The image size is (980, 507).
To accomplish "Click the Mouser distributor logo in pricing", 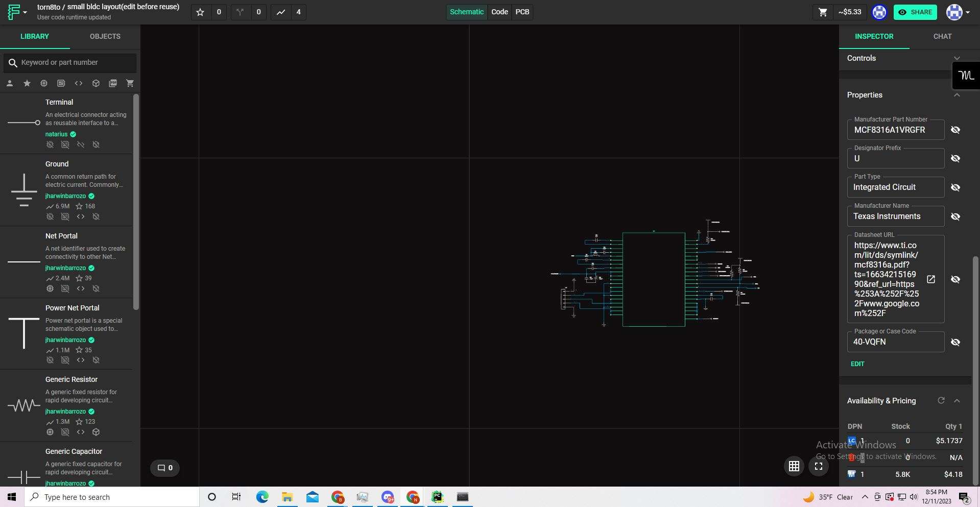I will click(851, 474).
